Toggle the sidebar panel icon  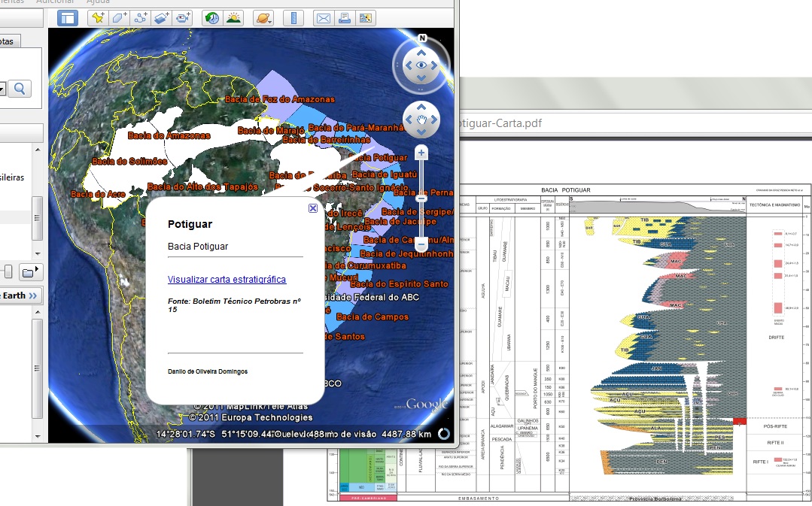[67, 18]
